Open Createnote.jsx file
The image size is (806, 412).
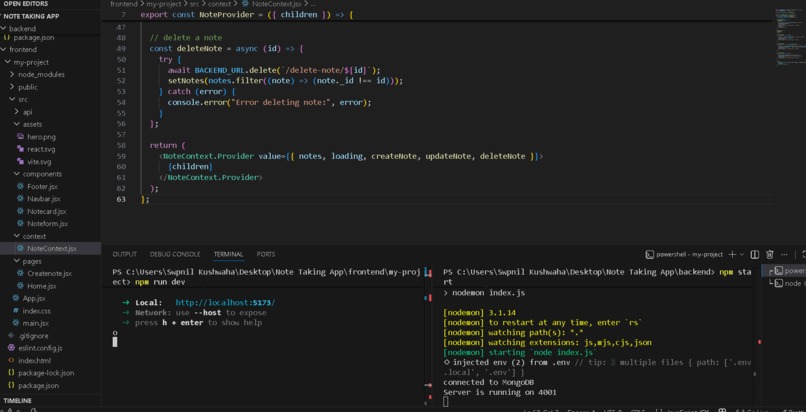(50, 274)
